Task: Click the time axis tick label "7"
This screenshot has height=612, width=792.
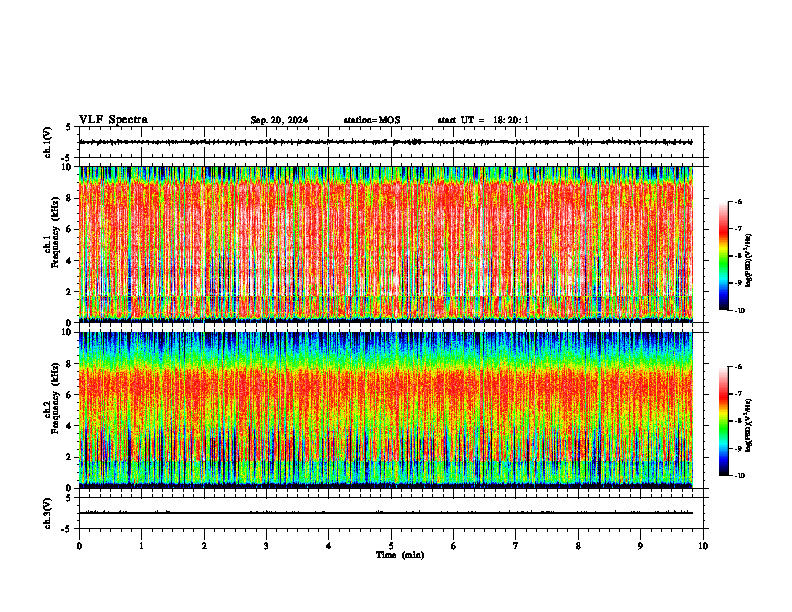Action: coord(516,546)
